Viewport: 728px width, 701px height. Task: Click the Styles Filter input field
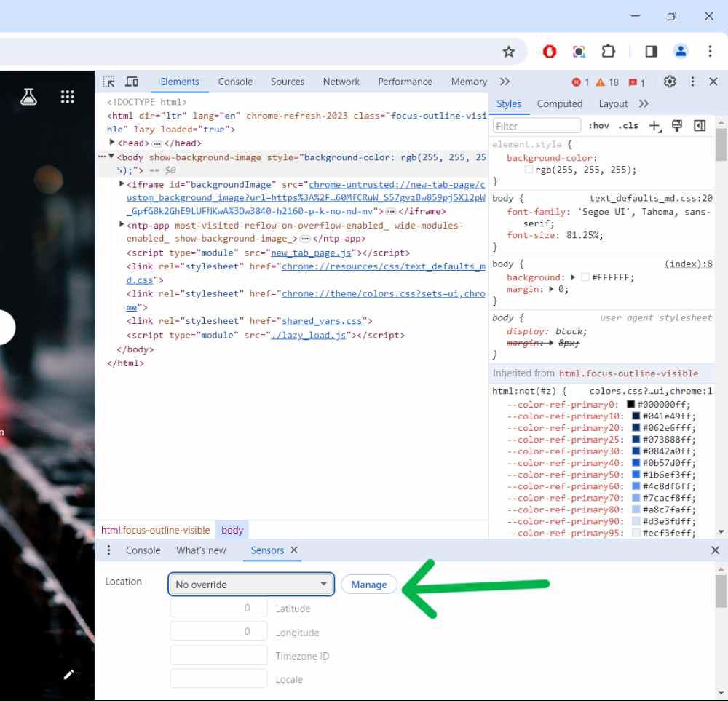pos(537,126)
